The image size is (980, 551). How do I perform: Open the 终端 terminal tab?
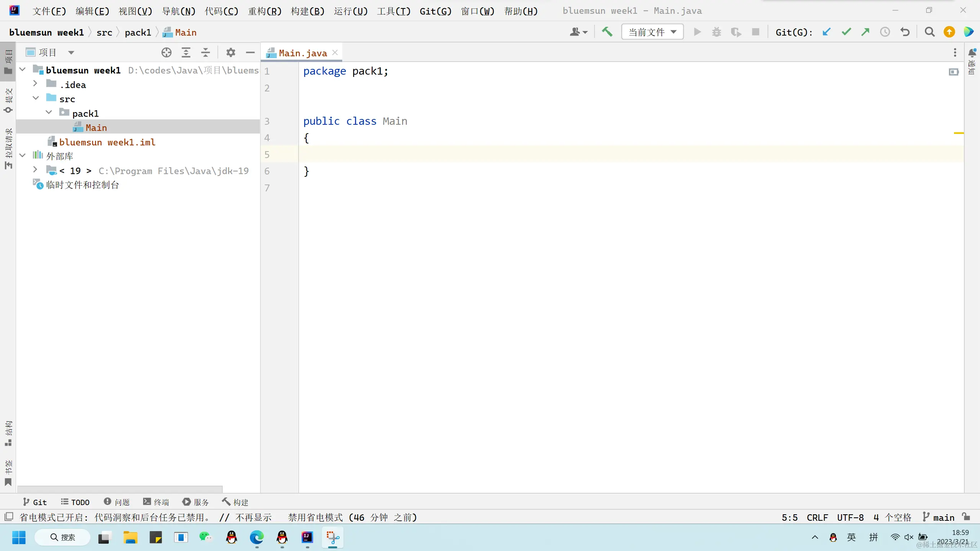point(156,502)
